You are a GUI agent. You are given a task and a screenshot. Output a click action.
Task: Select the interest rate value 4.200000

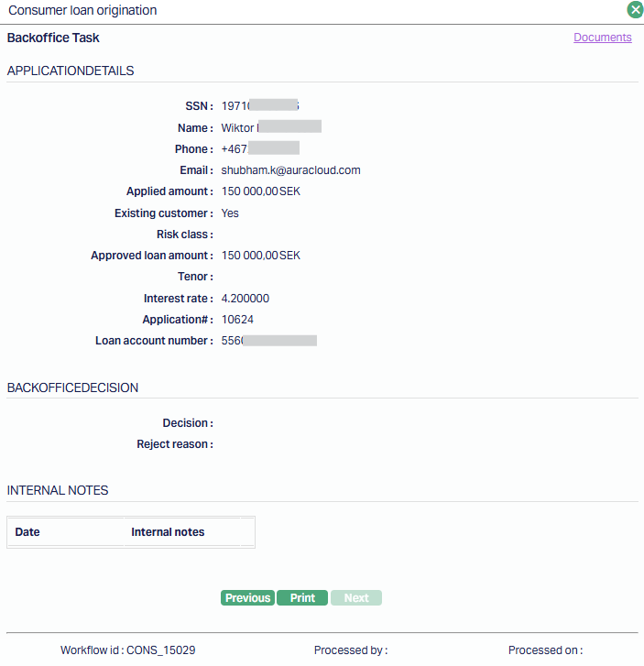coord(245,299)
